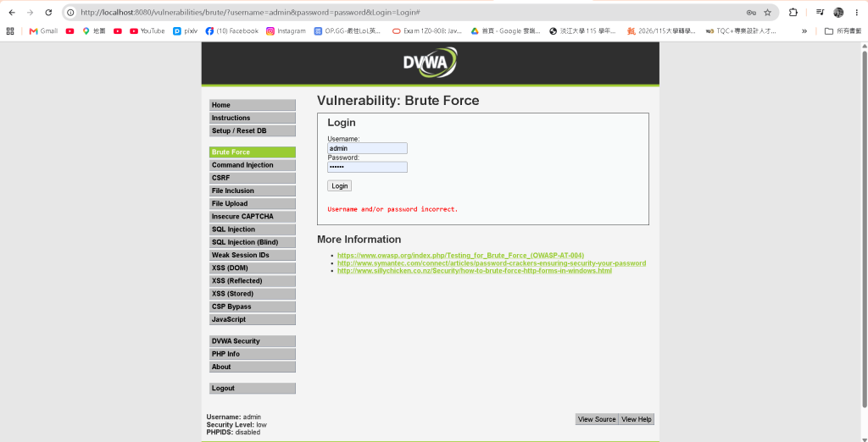Open the Google Drive bookmark
Screen dimensions: 868x442
[505, 31]
